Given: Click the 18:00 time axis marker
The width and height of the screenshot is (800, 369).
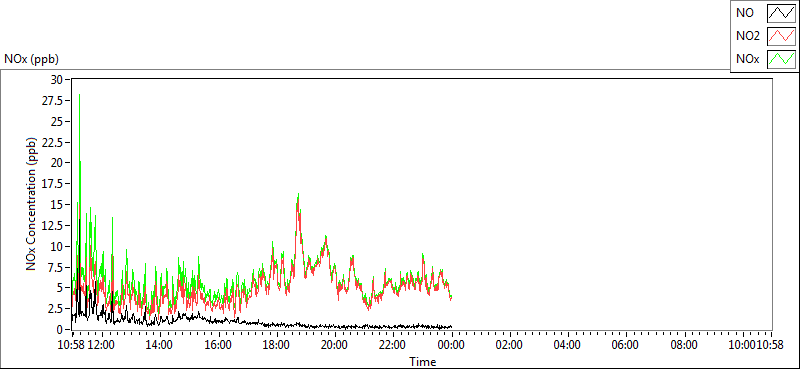Looking at the screenshot, I should click(277, 345).
